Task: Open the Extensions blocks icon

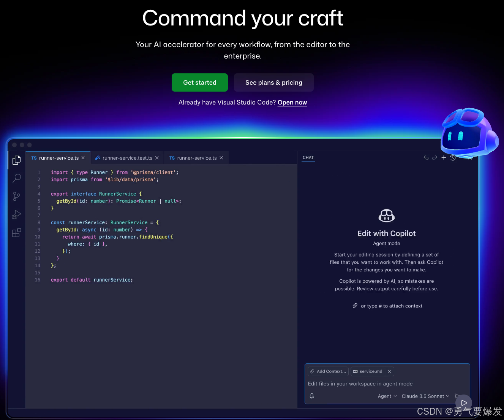Action: coord(17,233)
